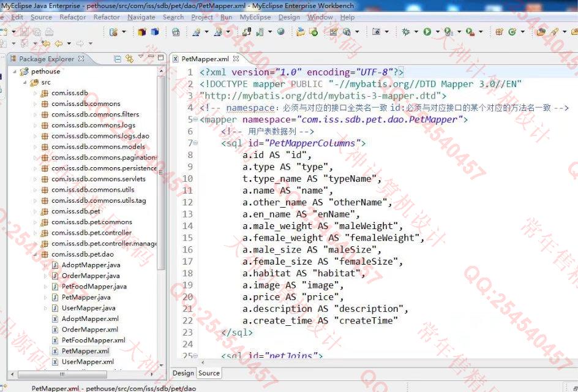Click the pethouse project icon in tree

click(24, 71)
